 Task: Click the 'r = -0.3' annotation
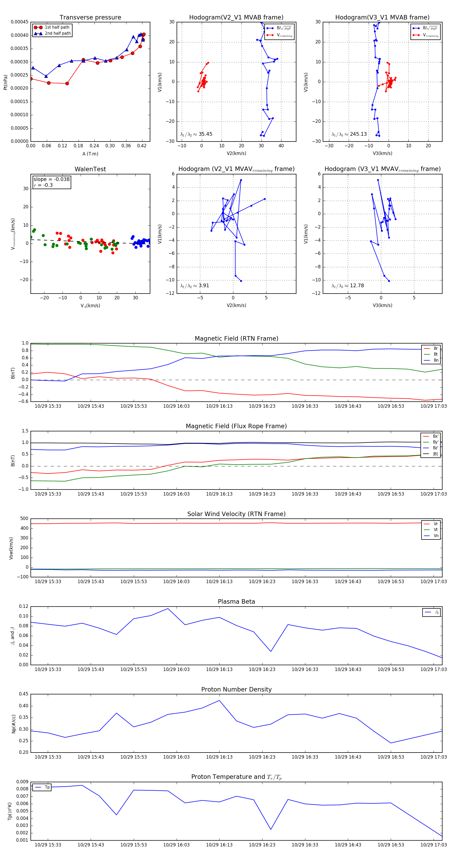[43, 185]
